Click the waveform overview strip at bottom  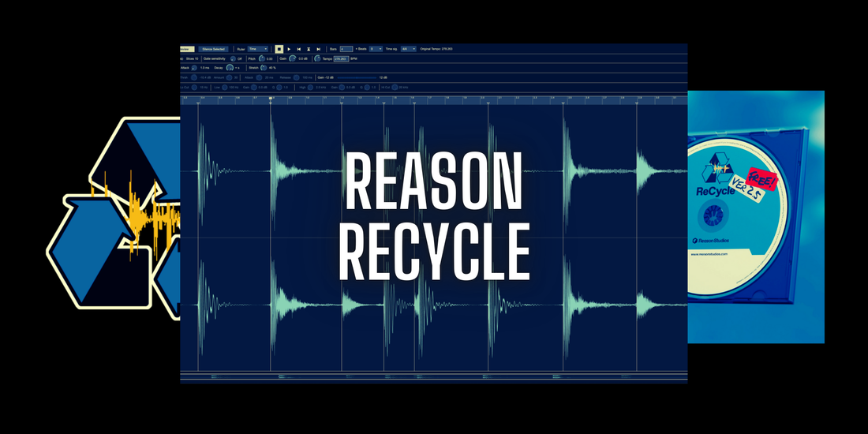433,377
